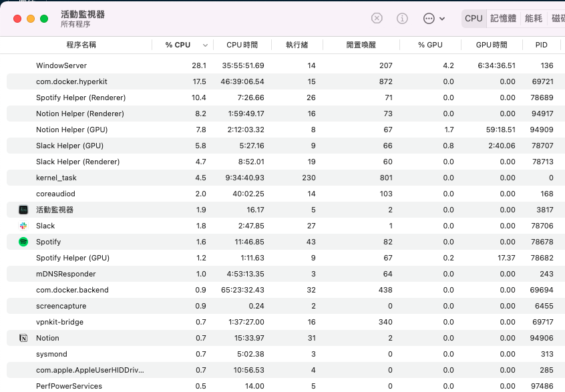The height and width of the screenshot is (392, 565).
Task: Click the stop process X icon
Action: 377,18
